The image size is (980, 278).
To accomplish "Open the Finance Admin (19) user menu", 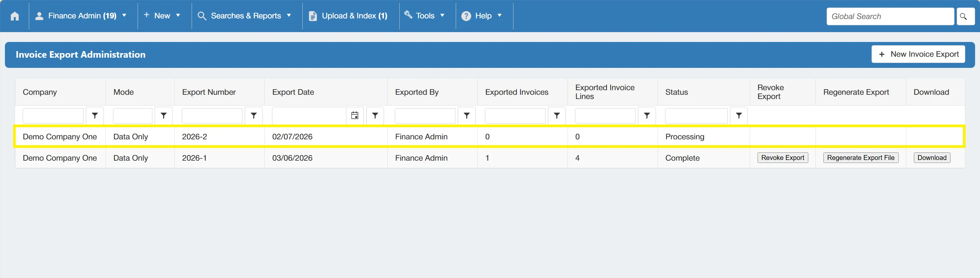I will coord(81,16).
